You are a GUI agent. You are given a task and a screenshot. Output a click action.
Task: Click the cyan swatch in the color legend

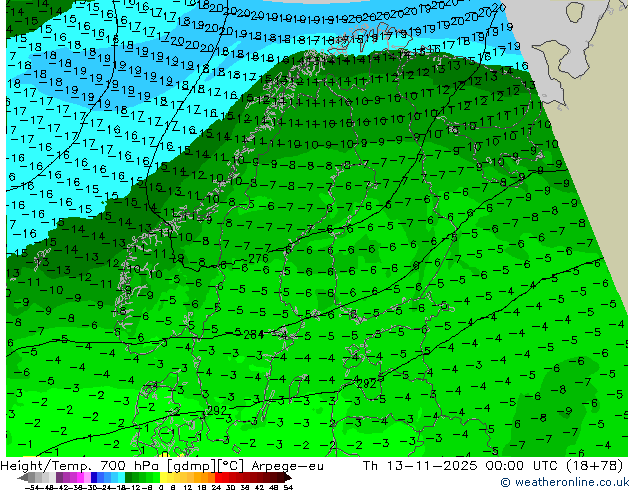121,478
